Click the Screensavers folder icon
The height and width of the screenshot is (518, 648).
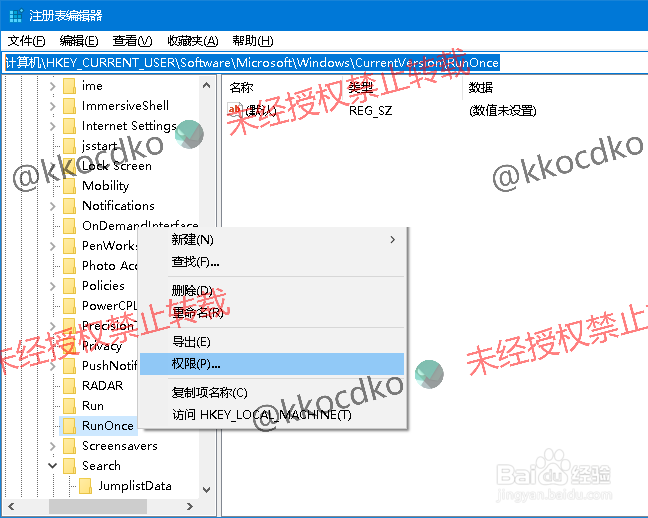pyautogui.click(x=69, y=446)
